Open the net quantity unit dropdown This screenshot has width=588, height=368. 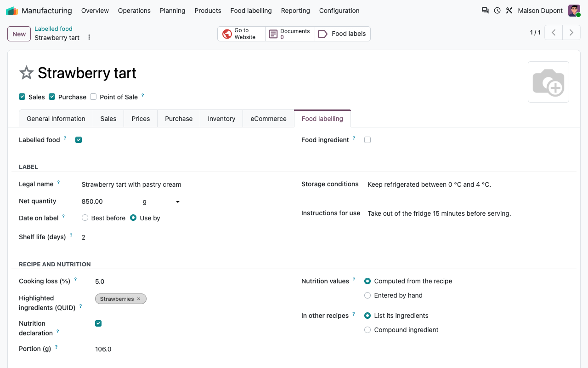161,201
